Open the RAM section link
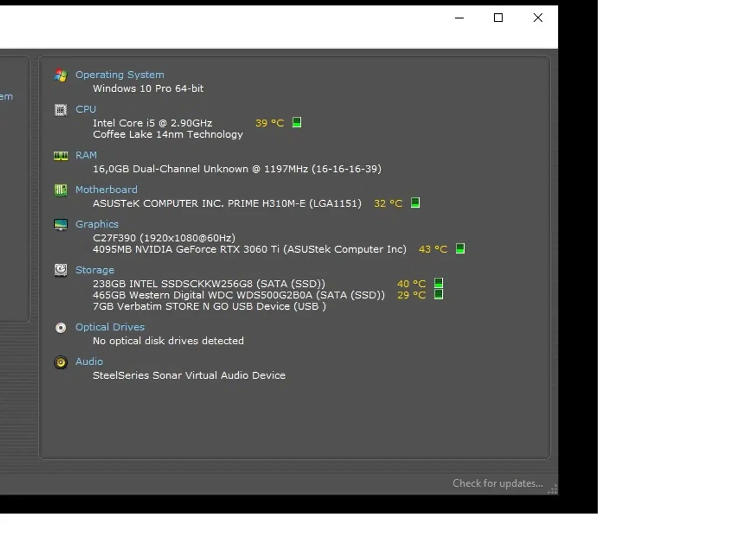The height and width of the screenshot is (560, 747). [86, 155]
